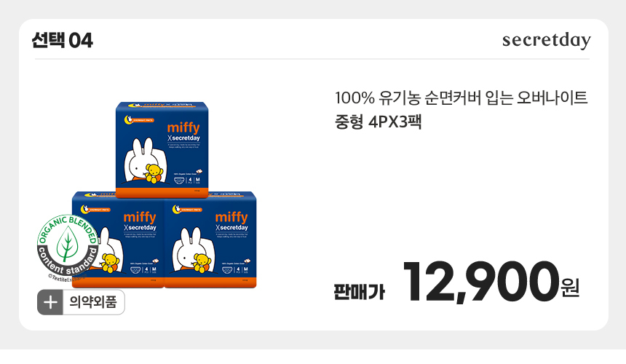This screenshot has height=364, width=626.
Task: Select the 선택 04 option heading
Action: click(62, 40)
